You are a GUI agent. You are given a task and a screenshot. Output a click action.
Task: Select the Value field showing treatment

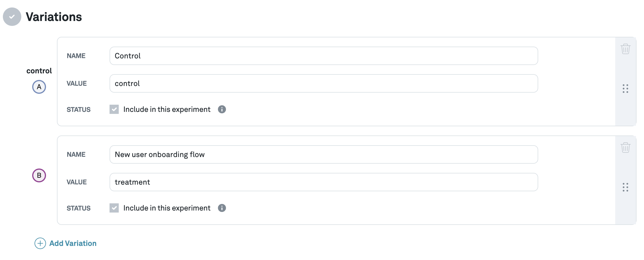point(323,182)
